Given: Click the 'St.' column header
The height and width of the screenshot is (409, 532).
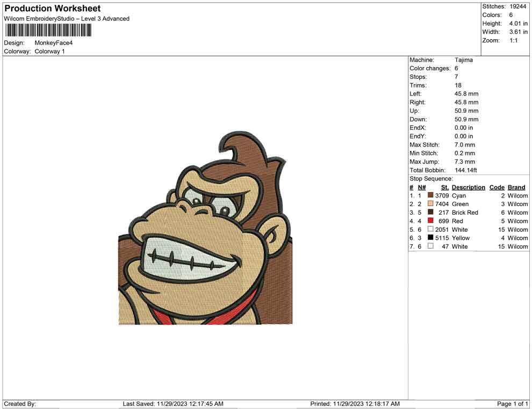Looking at the screenshot, I should click(445, 187).
